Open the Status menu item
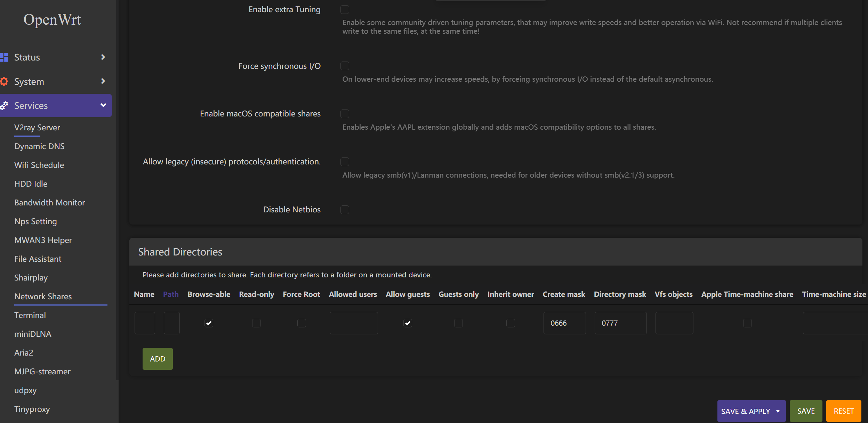Viewport: 868px width, 423px height. click(x=56, y=57)
